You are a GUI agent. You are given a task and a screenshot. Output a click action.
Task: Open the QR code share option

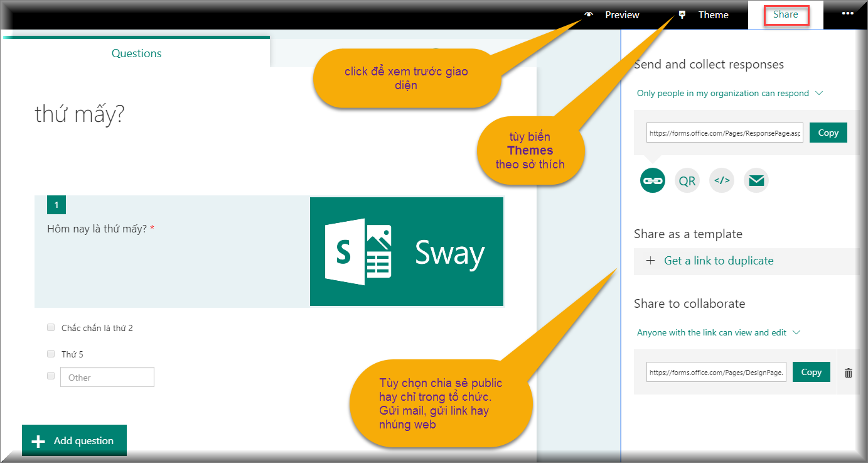point(687,181)
